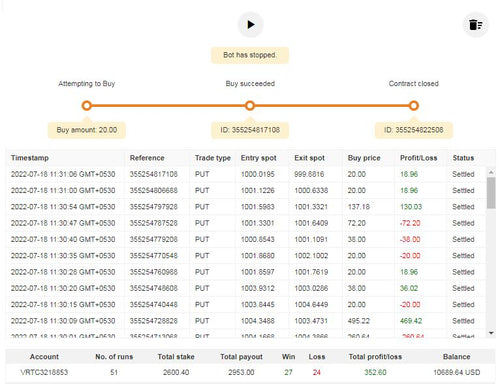Click timestamp 2022-07-18 11:31:06 GMT+0530

pyautogui.click(x=63, y=174)
